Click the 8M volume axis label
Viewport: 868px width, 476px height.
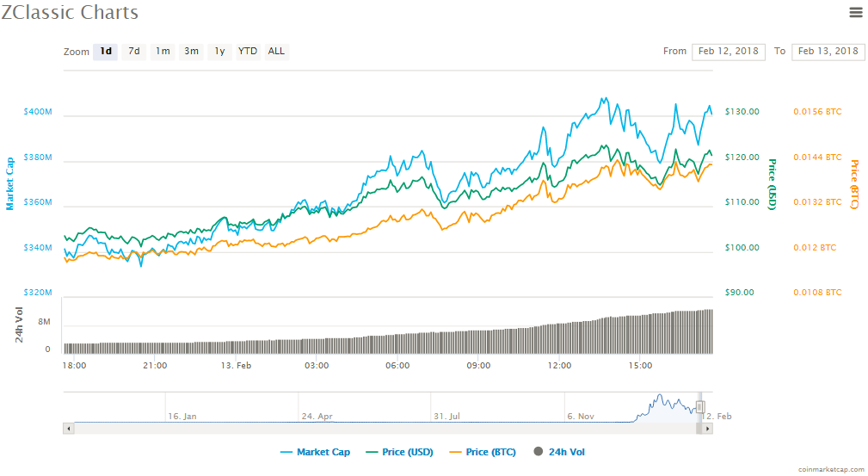pyautogui.click(x=44, y=322)
